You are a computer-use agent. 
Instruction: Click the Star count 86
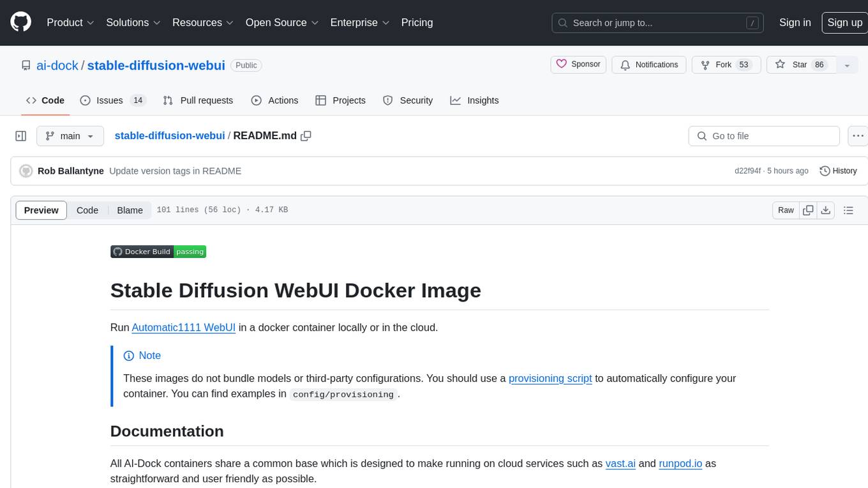point(819,65)
